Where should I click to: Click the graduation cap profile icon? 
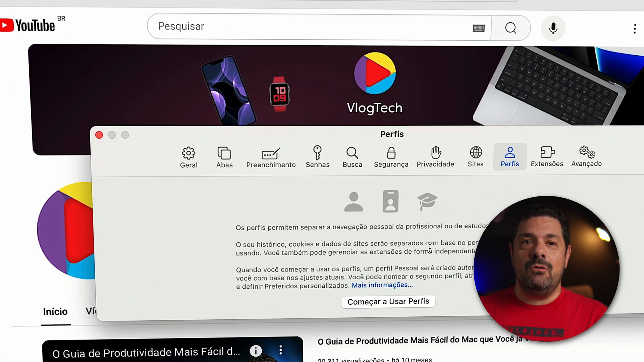(427, 201)
